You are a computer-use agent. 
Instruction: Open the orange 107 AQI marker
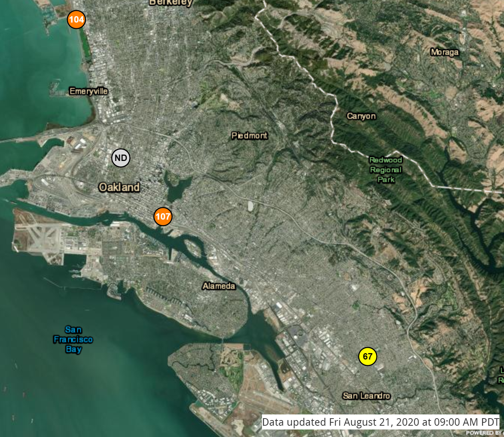tap(163, 217)
